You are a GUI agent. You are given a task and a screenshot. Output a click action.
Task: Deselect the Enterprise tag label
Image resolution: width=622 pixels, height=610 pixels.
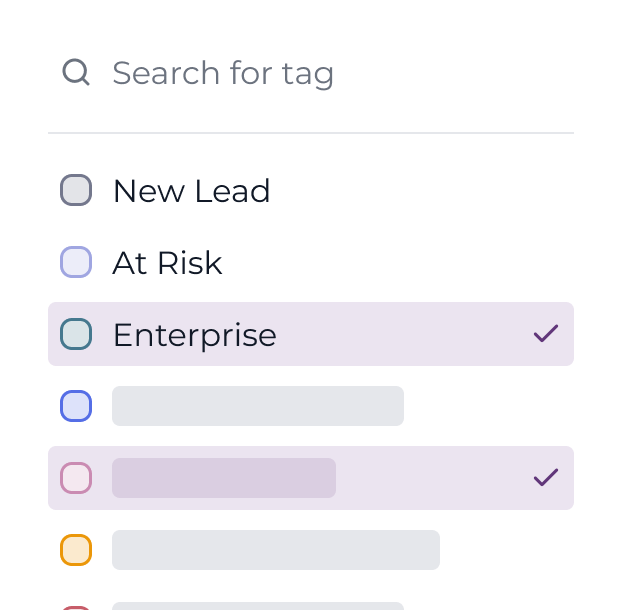click(x=194, y=334)
